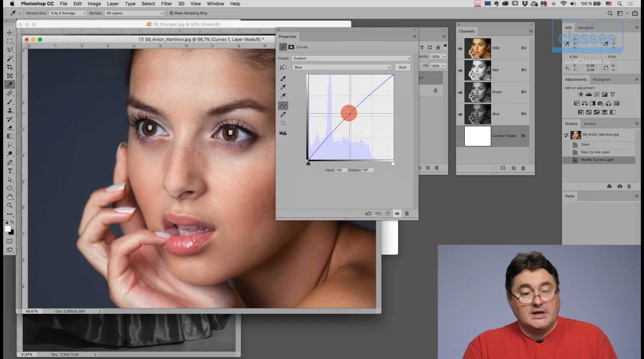The width and height of the screenshot is (644, 359).
Task: Select the Red channel row
Action: click(493, 70)
